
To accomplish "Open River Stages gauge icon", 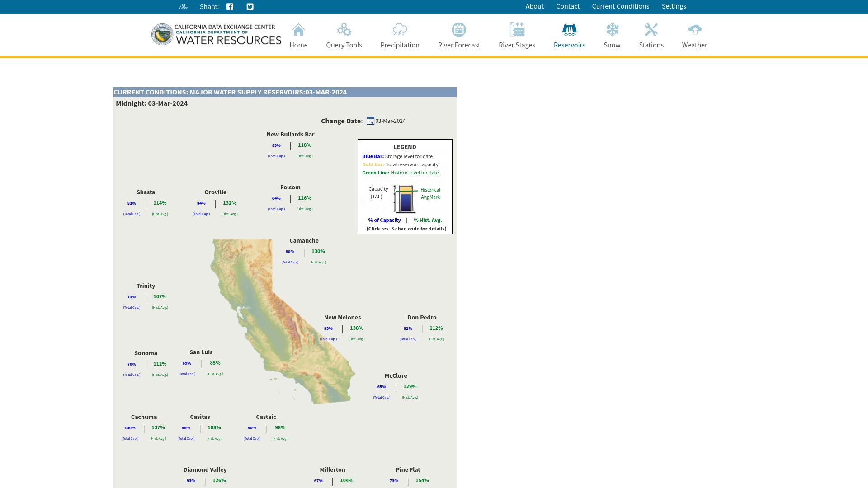I will pyautogui.click(x=517, y=30).
